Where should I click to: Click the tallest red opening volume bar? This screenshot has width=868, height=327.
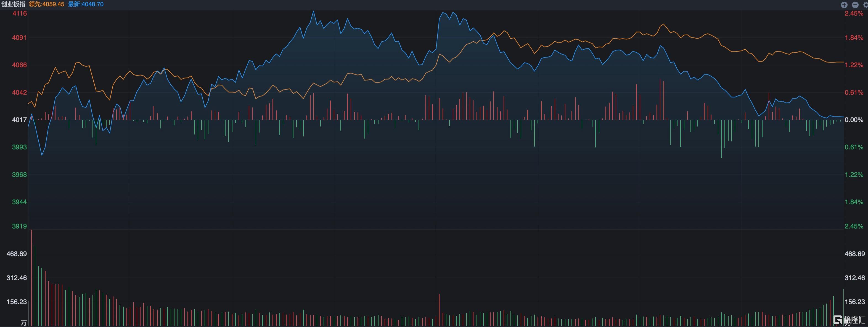click(31, 278)
